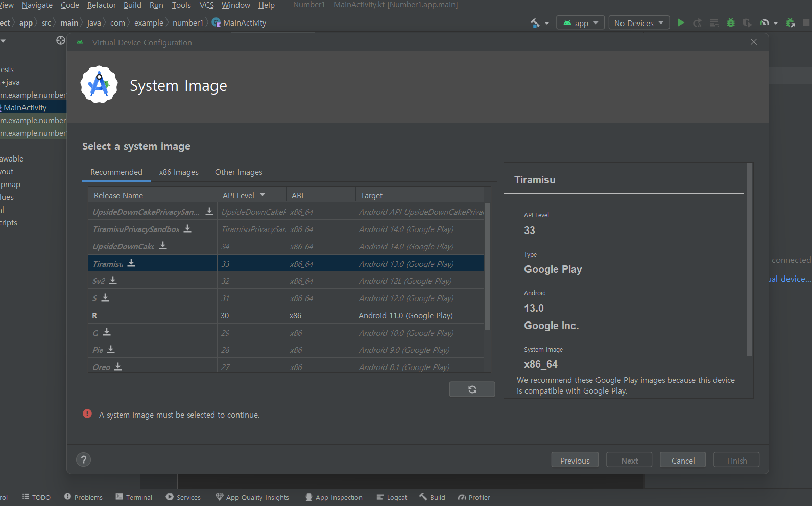Click the Profile app gauge icon

pyautogui.click(x=765, y=23)
